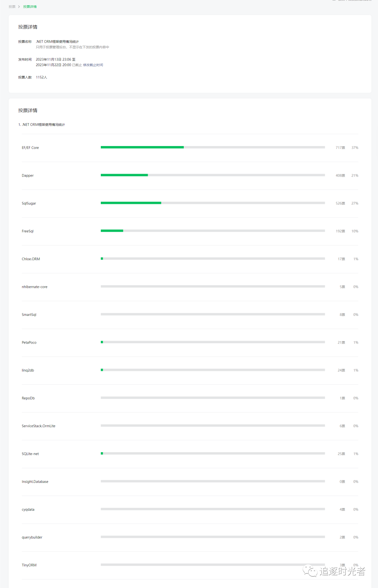
Task: Click the Dapper vote progress bar
Action: [213, 175]
